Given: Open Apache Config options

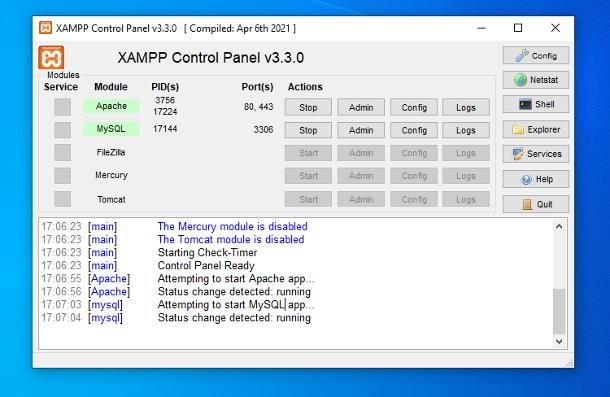Looking at the screenshot, I should 414,107.
